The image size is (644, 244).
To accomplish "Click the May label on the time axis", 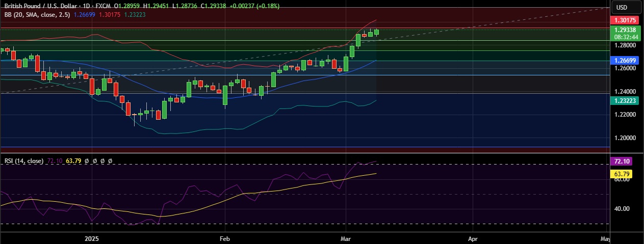I will 606,238.
